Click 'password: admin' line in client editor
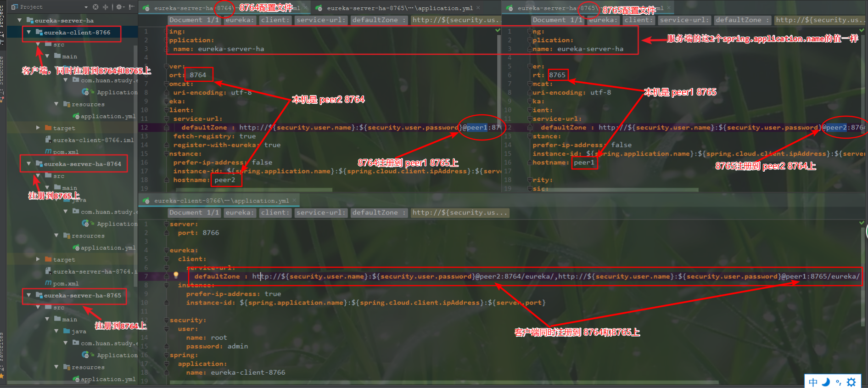Image resolution: width=868 pixels, height=388 pixels. (x=217, y=346)
